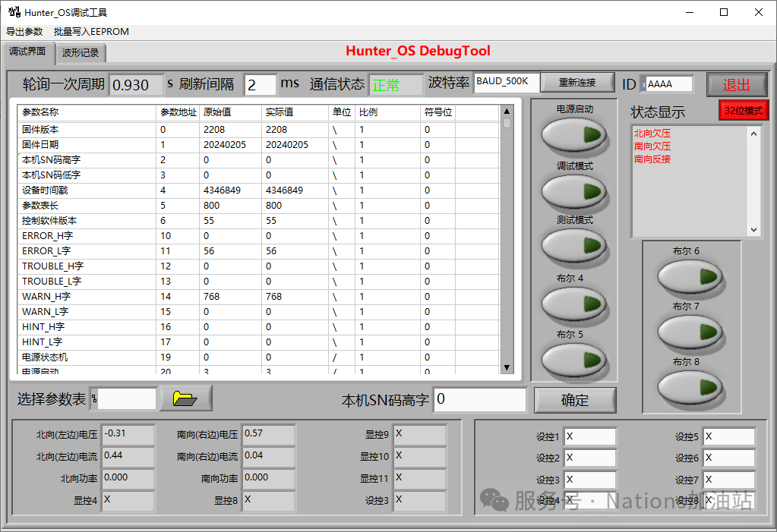Click the green 正常 communication status indicator

[396, 85]
